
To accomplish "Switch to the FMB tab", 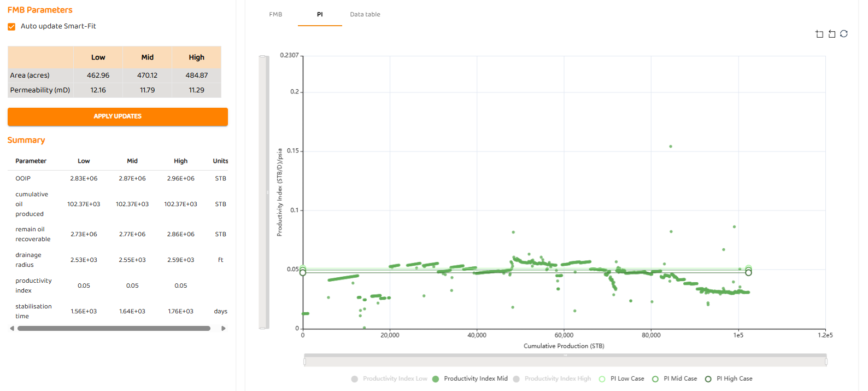I will pos(275,14).
